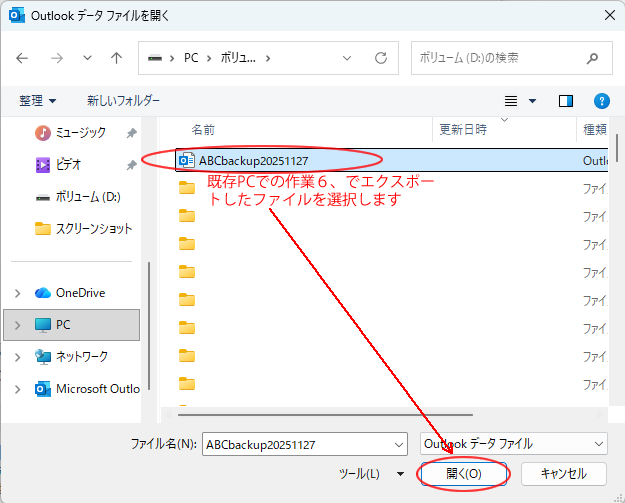Open ビデオ in the navigation pane
This screenshot has width=625, height=503.
pos(58,165)
